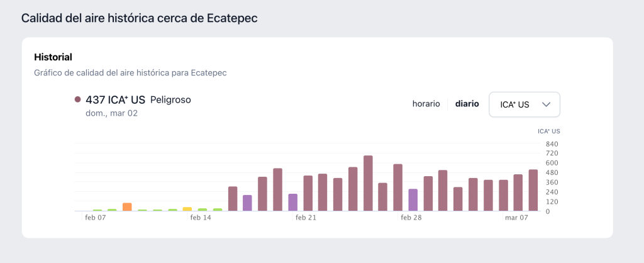This screenshot has height=263, width=644.
Task: Click the chevron arrow in units dropdown
Action: click(x=546, y=104)
